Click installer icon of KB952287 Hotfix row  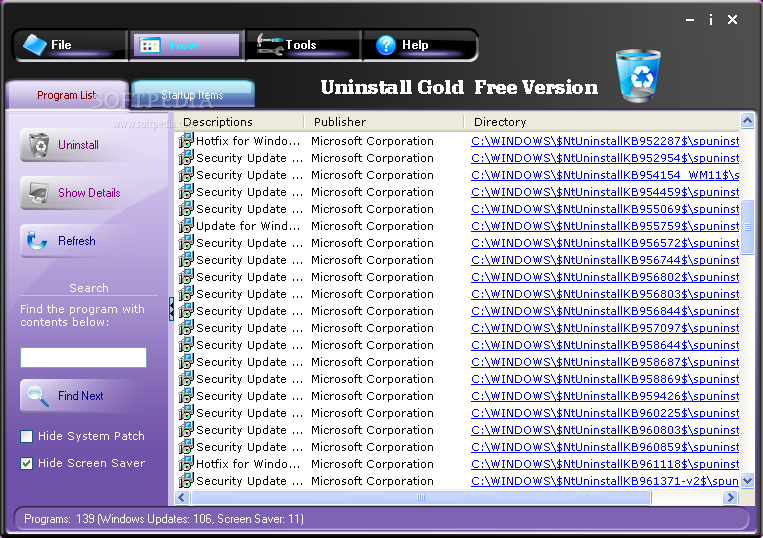186,141
